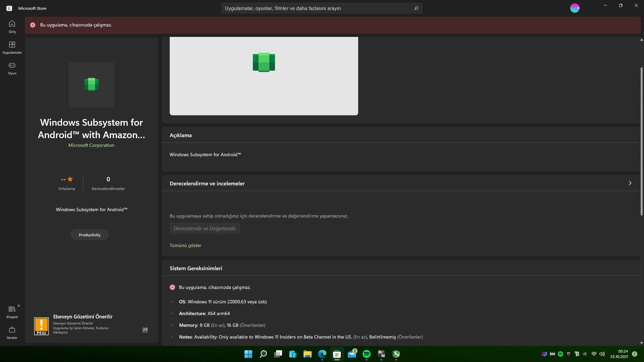
Task: Click the Derecelendir ve Değerlendir button
Action: click(x=205, y=229)
